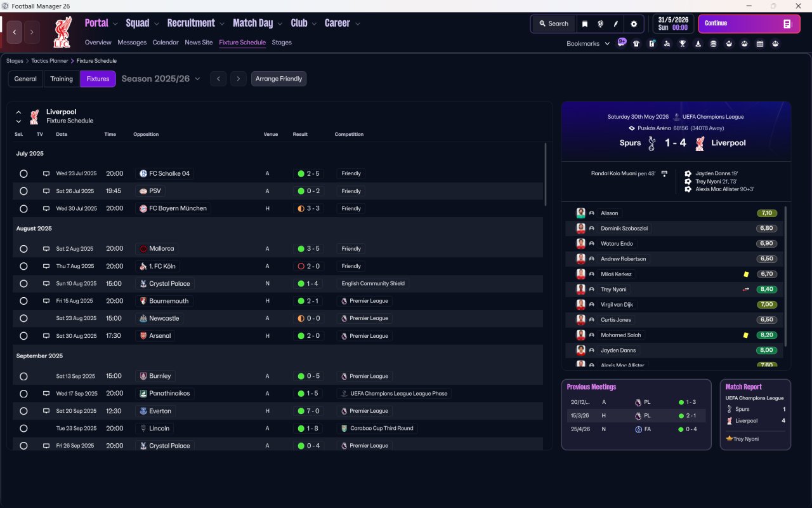812x508 pixels.
Task: Open the Season 2025/26 dropdown
Action: pos(160,79)
